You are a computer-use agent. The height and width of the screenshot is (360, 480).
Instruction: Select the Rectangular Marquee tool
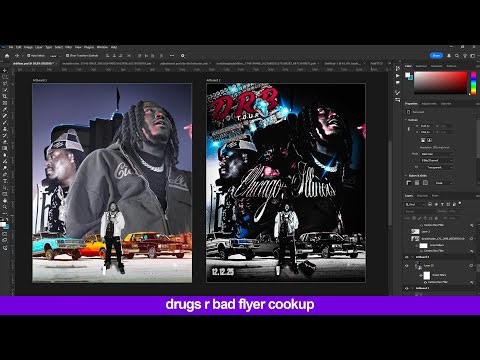pyautogui.click(x=5, y=77)
